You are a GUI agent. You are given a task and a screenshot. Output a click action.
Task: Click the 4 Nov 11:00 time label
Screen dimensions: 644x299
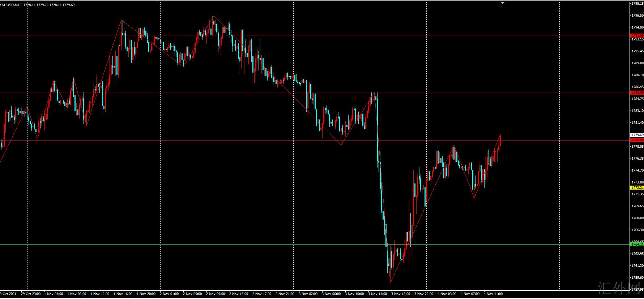493,294
